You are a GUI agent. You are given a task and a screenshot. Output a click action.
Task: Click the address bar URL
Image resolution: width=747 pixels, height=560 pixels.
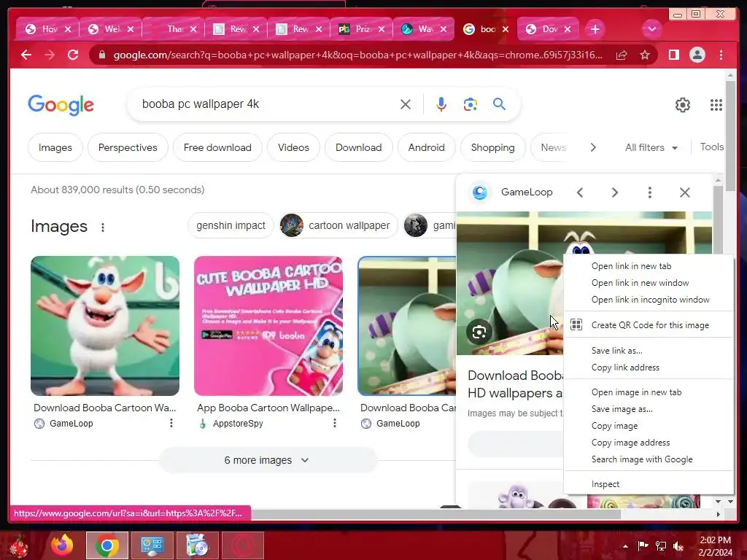357,55
